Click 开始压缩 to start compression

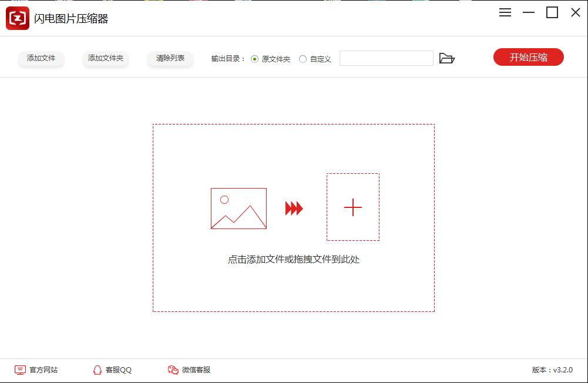click(527, 57)
